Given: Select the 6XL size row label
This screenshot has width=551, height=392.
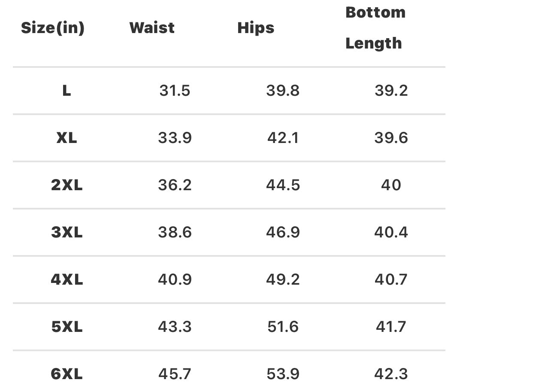Looking at the screenshot, I should point(67,374).
